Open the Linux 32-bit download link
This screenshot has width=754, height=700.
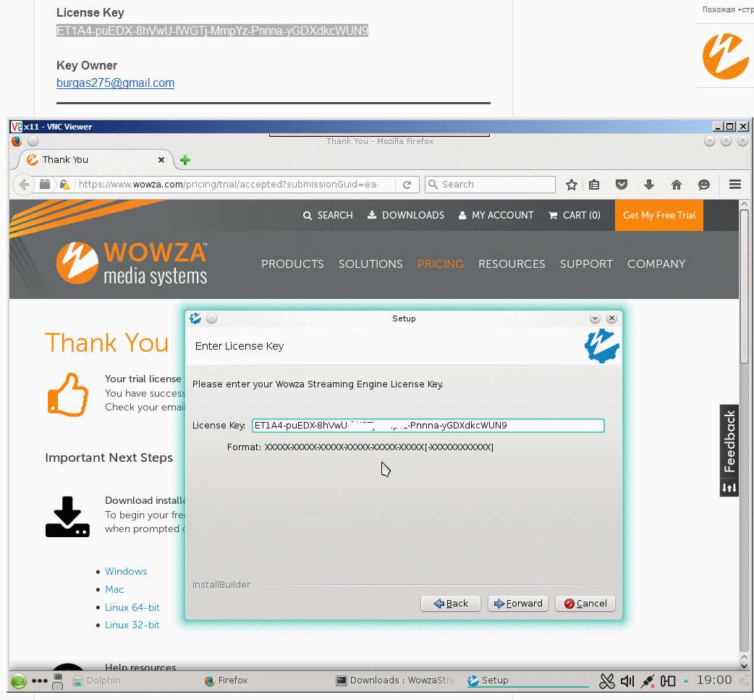coord(132,625)
